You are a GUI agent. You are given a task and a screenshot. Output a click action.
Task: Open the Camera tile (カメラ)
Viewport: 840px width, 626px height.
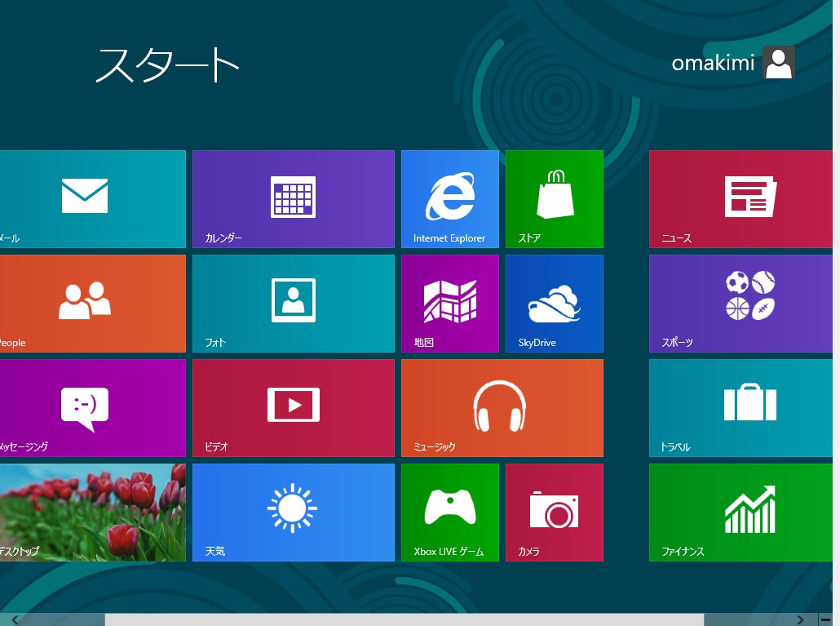[x=555, y=513]
